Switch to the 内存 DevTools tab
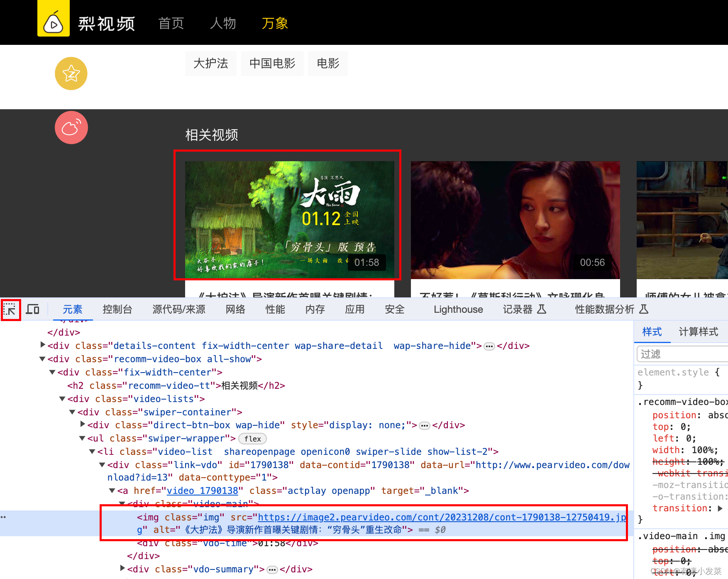Viewport: 728px width, 579px height. 315,309
